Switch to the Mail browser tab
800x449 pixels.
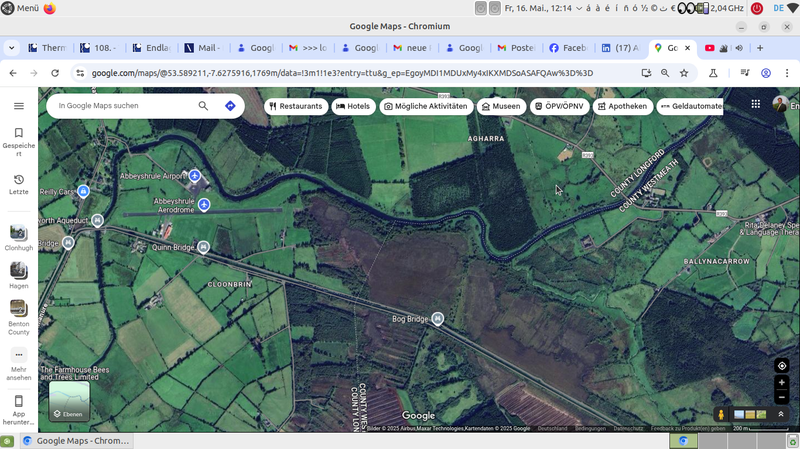pos(206,48)
